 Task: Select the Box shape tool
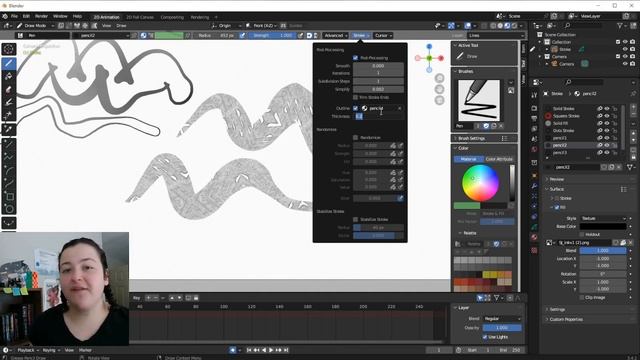click(x=9, y=196)
